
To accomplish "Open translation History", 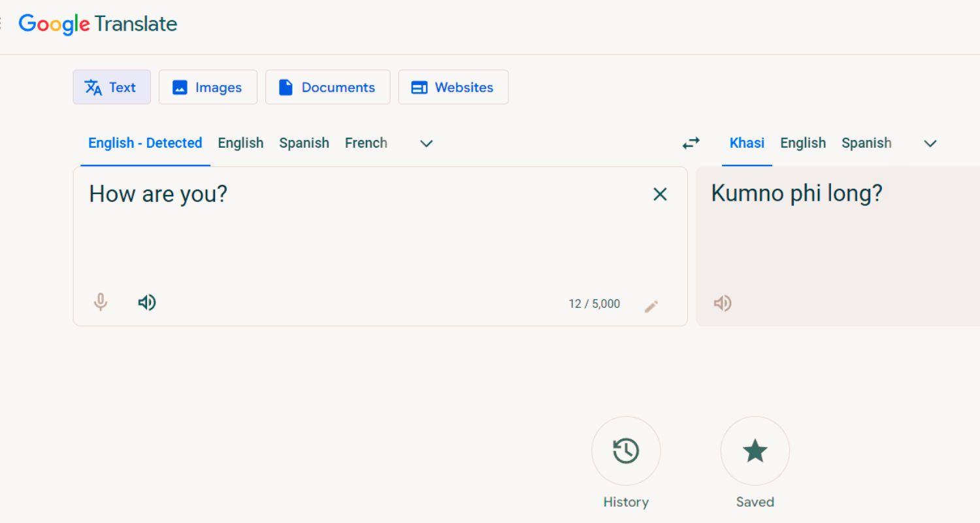I will tap(626, 451).
